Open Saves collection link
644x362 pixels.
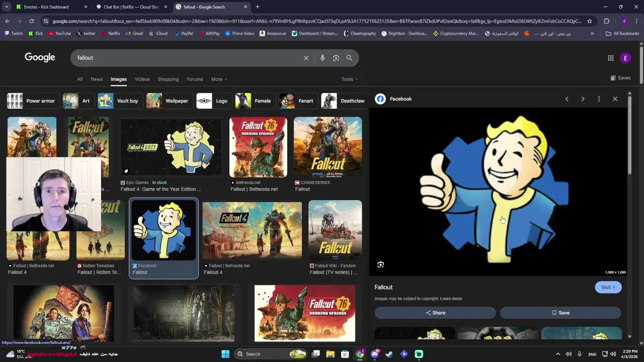(x=620, y=78)
